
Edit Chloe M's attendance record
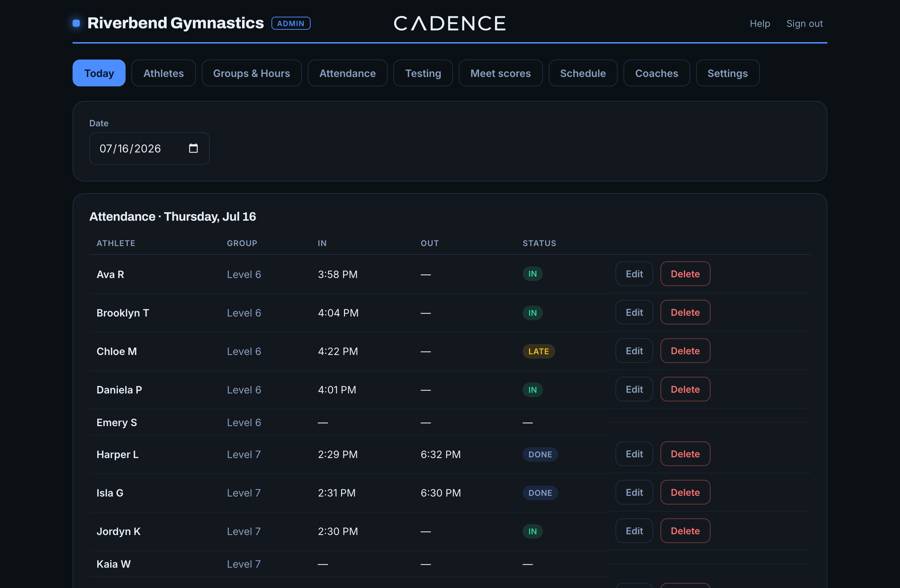coord(634,351)
